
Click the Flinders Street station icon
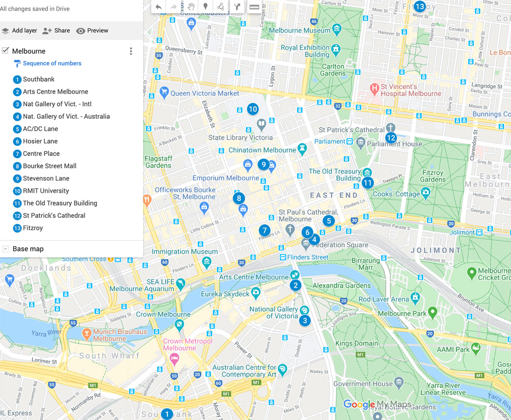pyautogui.click(x=283, y=257)
